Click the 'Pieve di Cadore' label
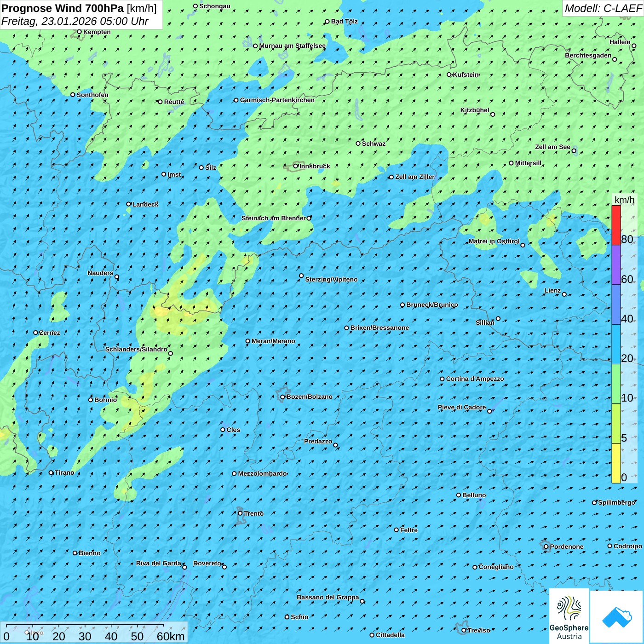The width and height of the screenshot is (644, 644). point(462,407)
